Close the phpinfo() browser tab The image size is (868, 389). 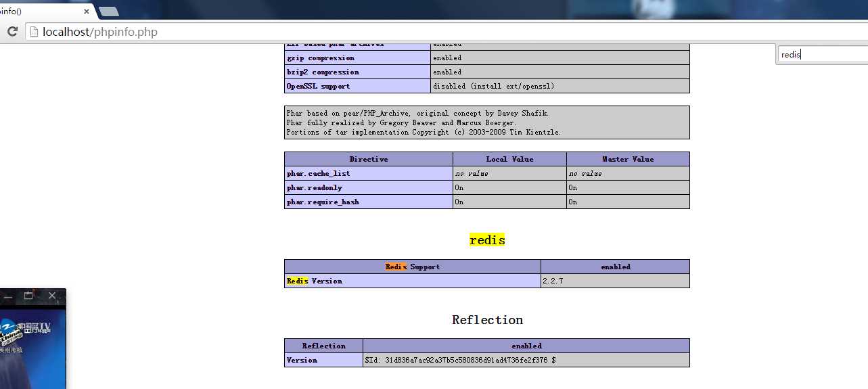[87, 11]
